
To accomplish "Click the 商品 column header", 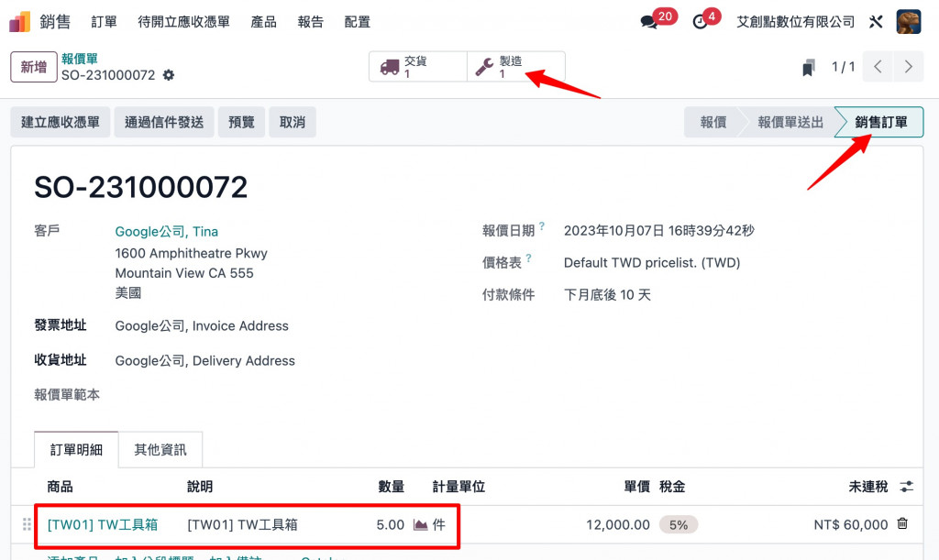I will [x=60, y=487].
